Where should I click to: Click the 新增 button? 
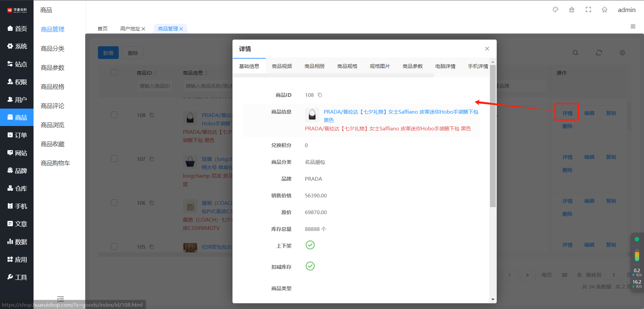pyautogui.click(x=108, y=53)
